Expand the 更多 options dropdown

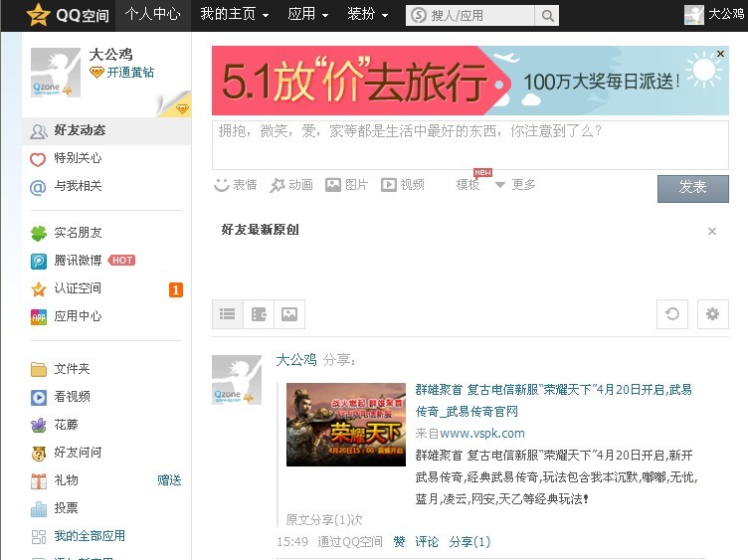[x=515, y=185]
